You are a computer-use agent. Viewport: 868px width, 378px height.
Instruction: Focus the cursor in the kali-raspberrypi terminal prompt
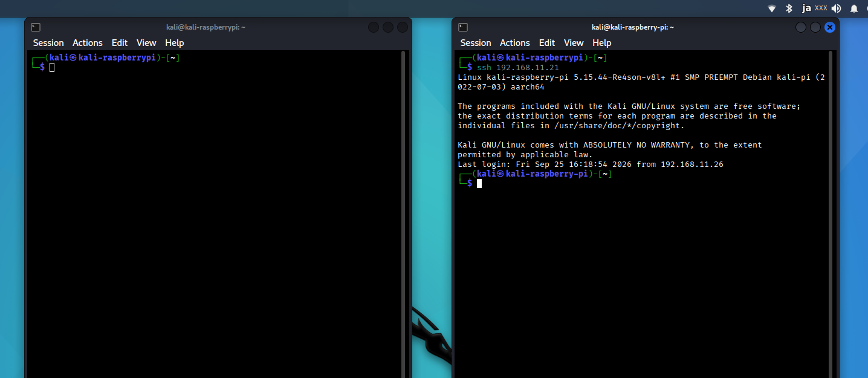(52, 67)
